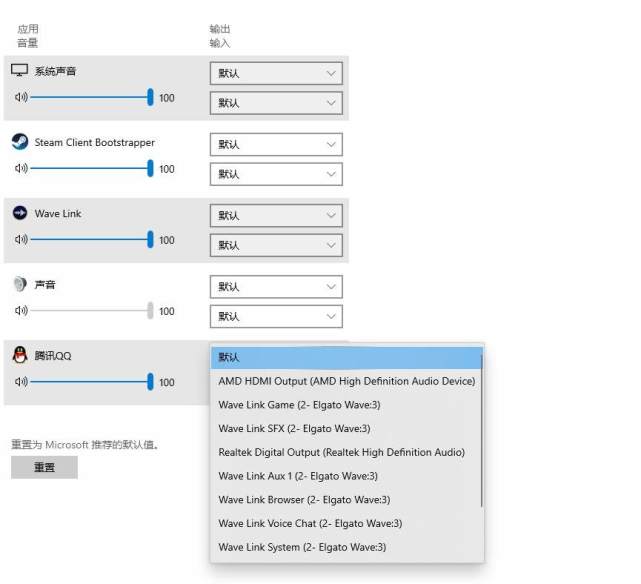Click the 系统声音 label
Image resolution: width=641 pixels, height=584 pixels.
(55, 72)
